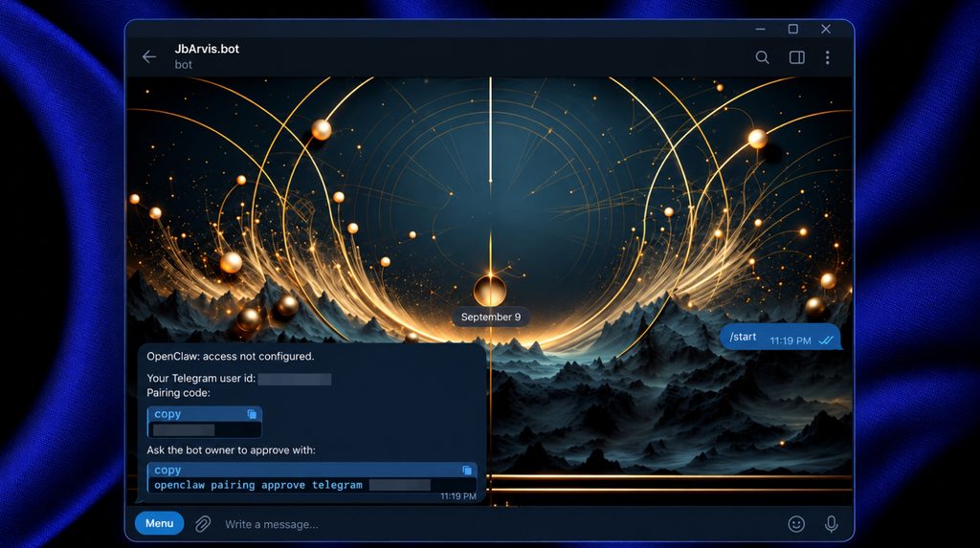
Task: Click the openclaw pairing approve telegram command text
Action: [258, 485]
